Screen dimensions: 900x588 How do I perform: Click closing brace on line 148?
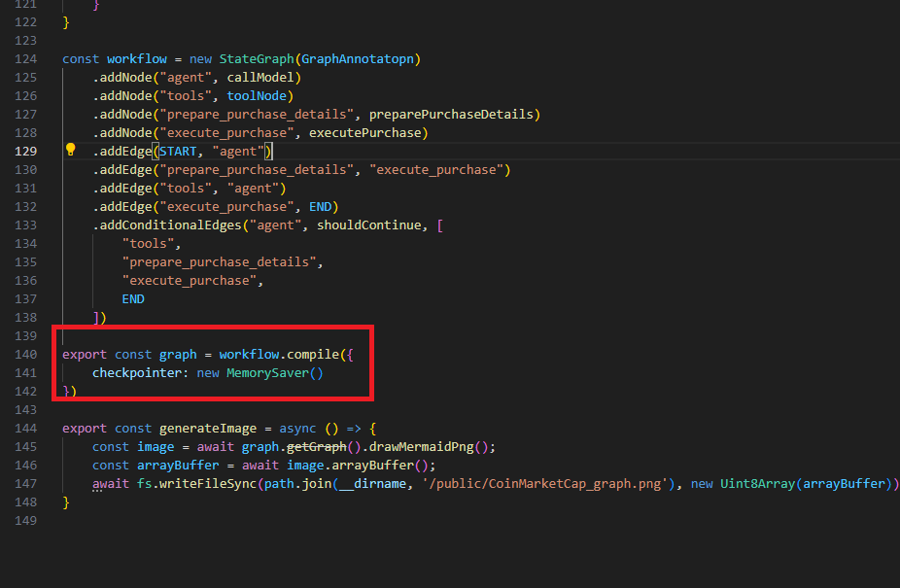(x=66, y=502)
